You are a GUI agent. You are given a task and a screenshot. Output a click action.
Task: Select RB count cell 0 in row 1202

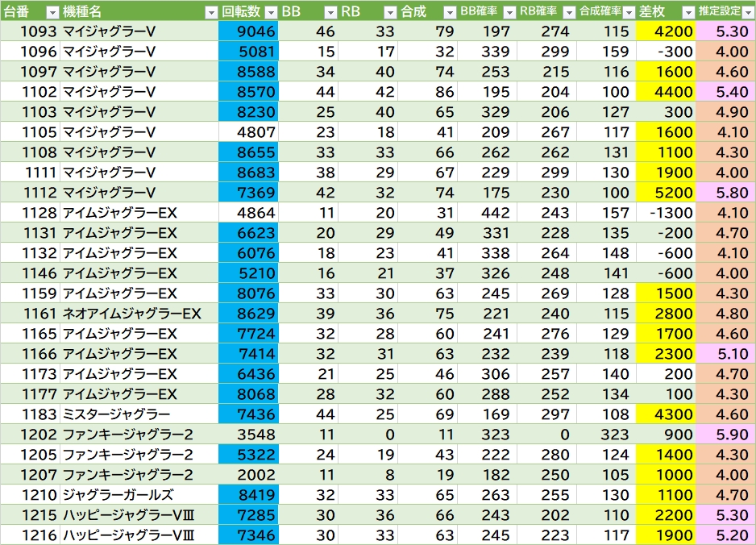(x=368, y=435)
